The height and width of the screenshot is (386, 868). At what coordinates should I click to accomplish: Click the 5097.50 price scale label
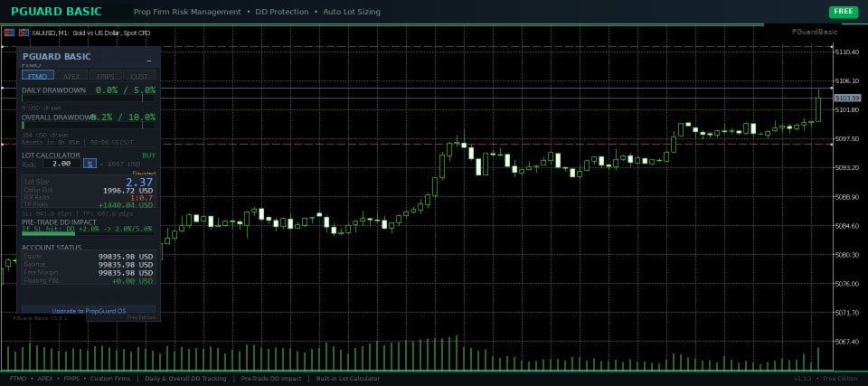coord(847,139)
